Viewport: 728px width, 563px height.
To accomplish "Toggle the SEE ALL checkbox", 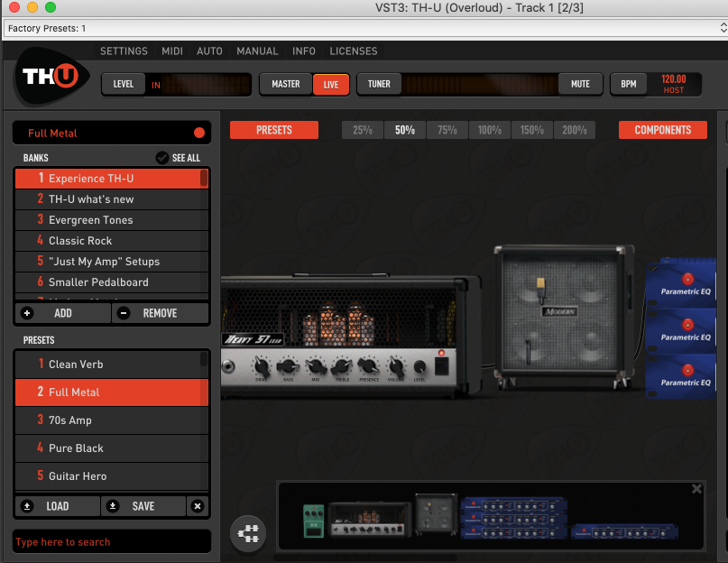I will 162,158.
